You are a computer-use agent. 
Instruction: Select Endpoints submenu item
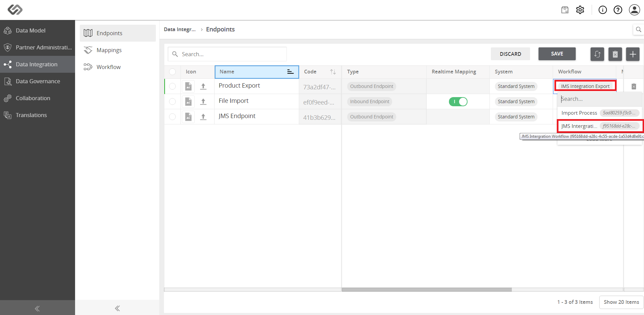click(x=118, y=33)
